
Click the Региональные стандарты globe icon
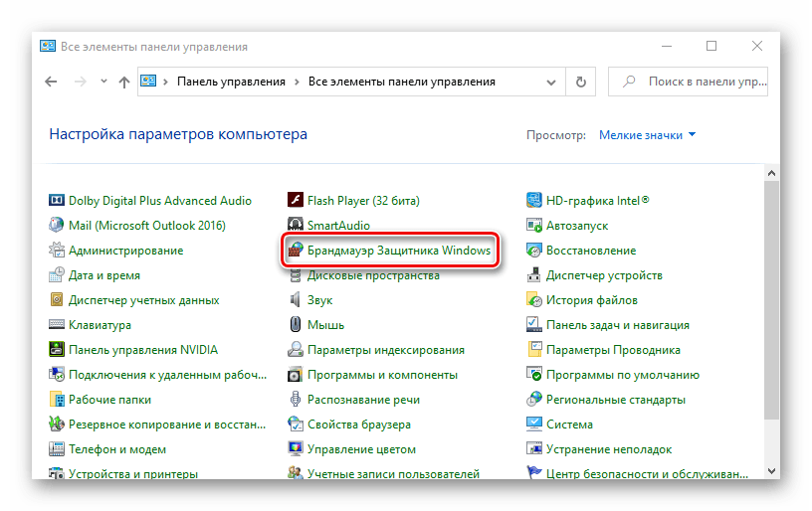click(x=534, y=399)
